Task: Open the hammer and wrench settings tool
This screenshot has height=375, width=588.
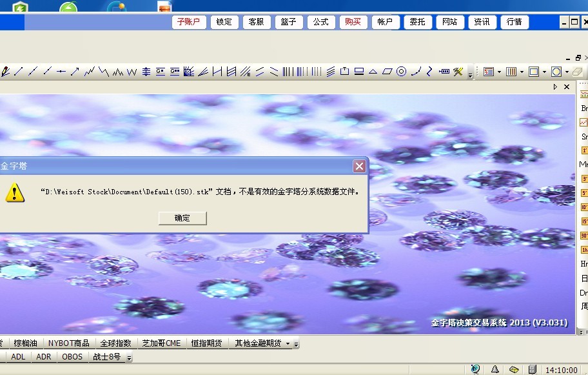Action: click(458, 72)
